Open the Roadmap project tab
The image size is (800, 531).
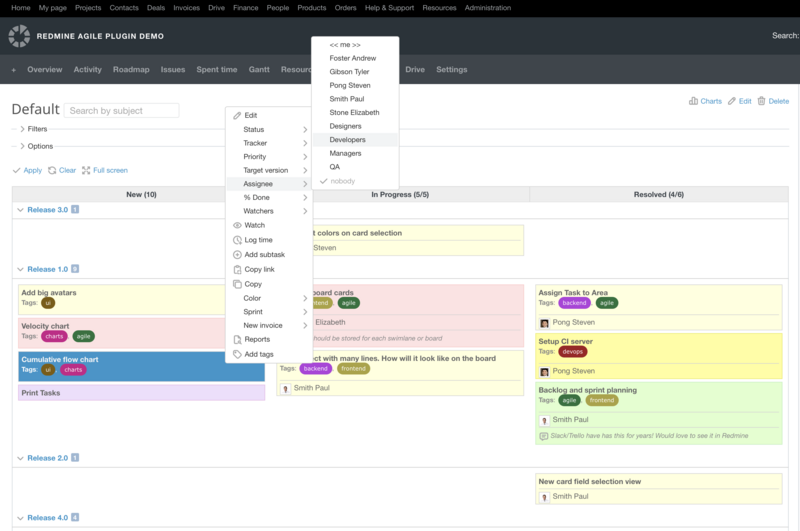(x=131, y=70)
